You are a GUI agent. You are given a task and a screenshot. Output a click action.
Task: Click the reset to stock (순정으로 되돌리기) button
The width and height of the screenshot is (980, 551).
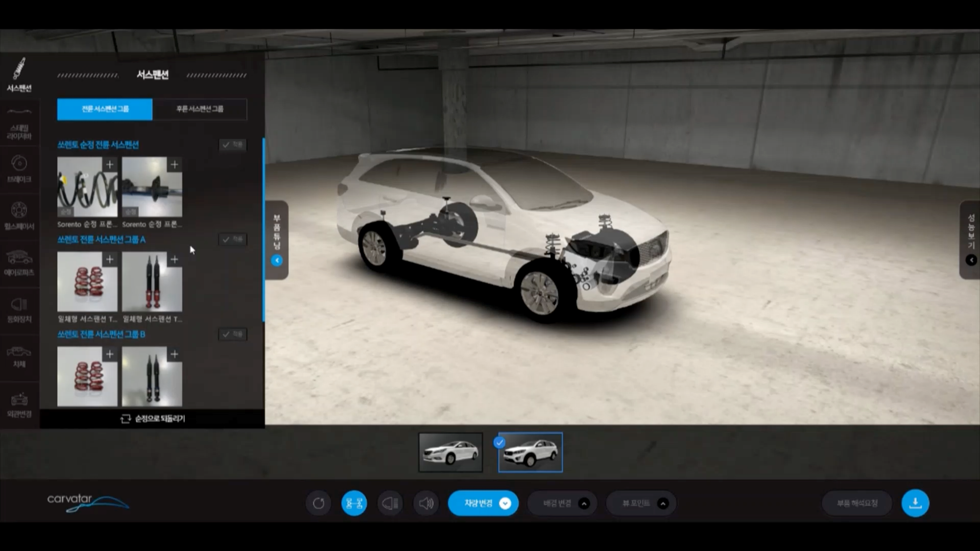point(153,419)
